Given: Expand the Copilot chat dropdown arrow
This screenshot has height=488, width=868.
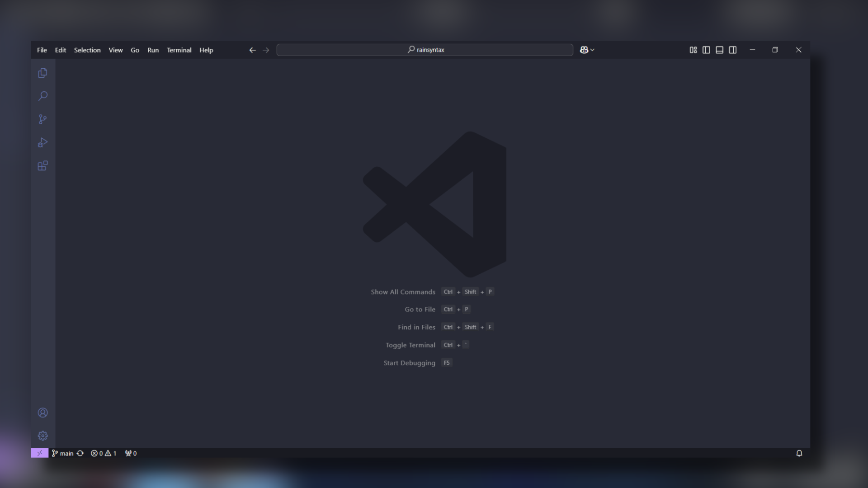Looking at the screenshot, I should (x=592, y=50).
